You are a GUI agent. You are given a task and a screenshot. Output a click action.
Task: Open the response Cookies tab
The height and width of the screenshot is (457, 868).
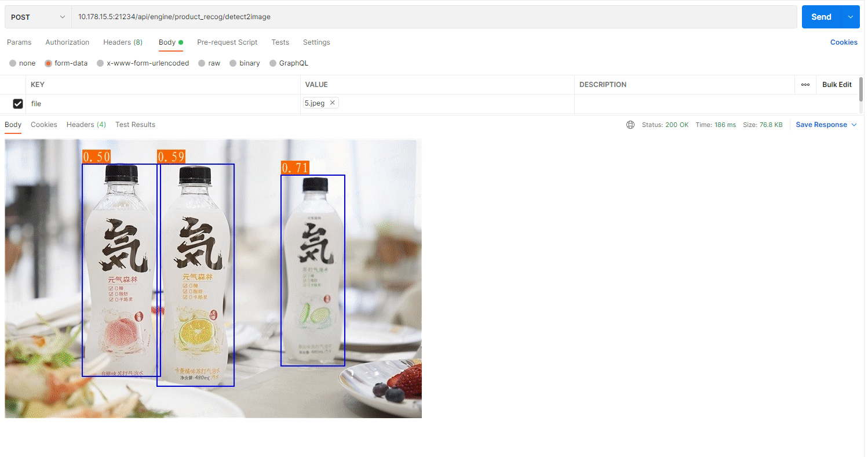click(44, 125)
